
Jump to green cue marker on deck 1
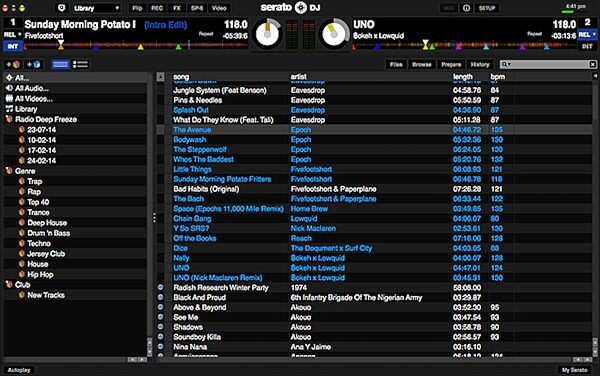[x=178, y=47]
